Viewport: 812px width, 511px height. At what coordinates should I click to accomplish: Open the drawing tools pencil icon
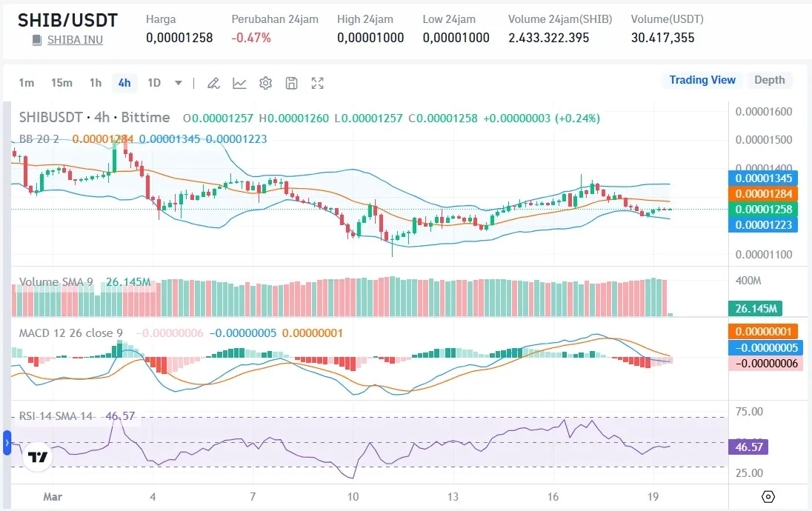click(x=213, y=83)
